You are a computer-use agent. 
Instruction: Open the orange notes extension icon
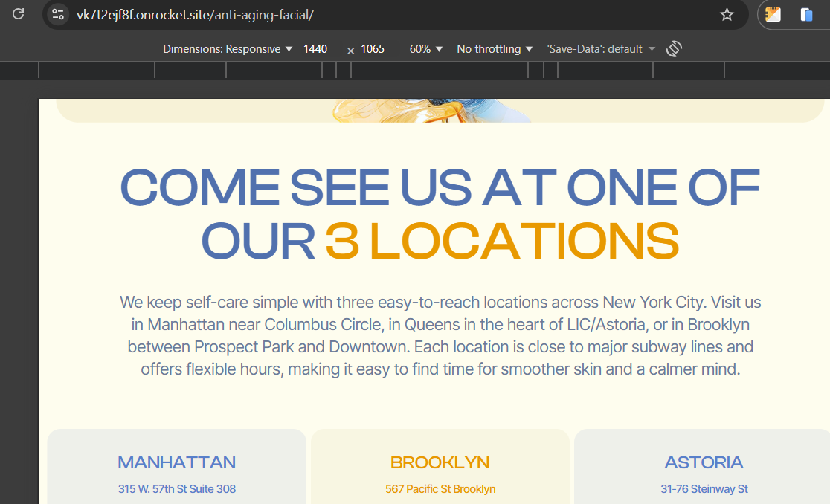[773, 14]
